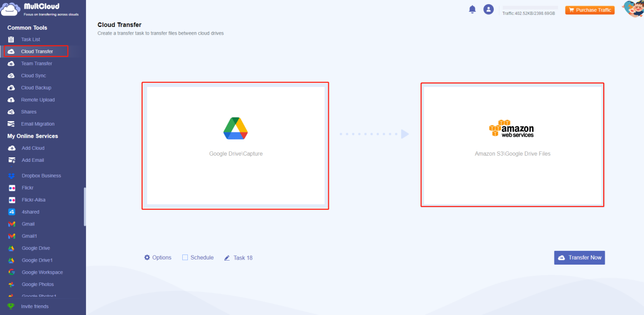Open Invite friends link
Image resolution: width=644 pixels, height=315 pixels.
tap(35, 306)
